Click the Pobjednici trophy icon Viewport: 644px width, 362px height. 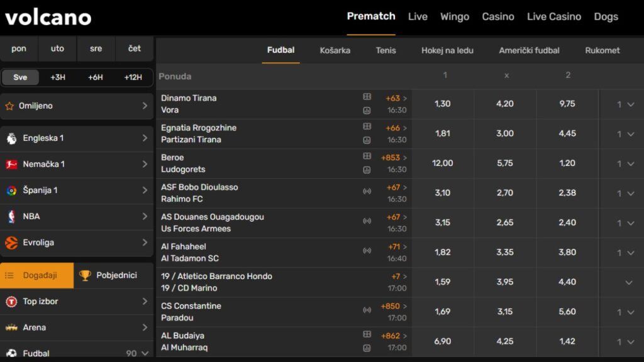click(85, 275)
